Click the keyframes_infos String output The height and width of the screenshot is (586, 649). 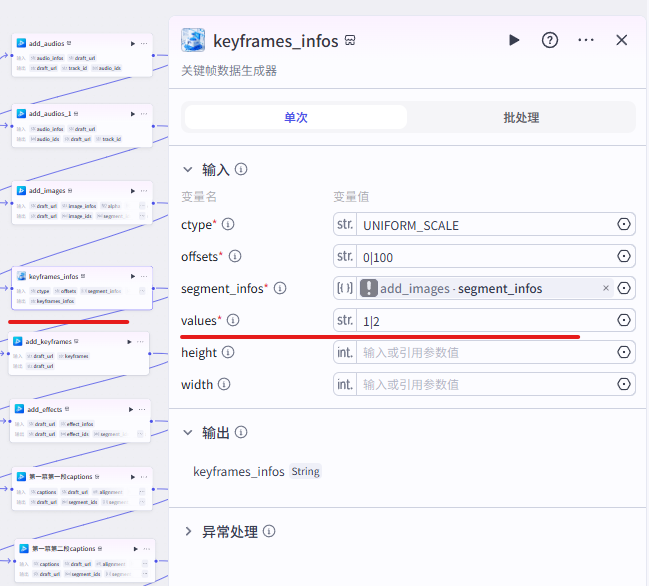click(x=257, y=471)
